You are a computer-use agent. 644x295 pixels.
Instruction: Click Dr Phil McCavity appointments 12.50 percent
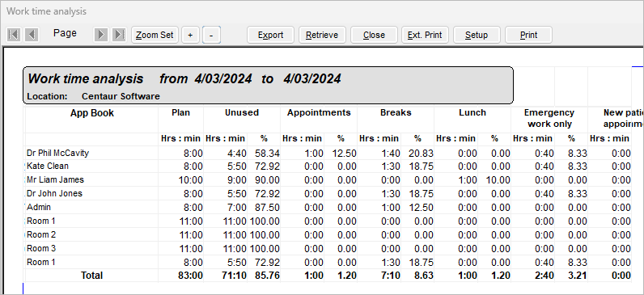click(344, 154)
